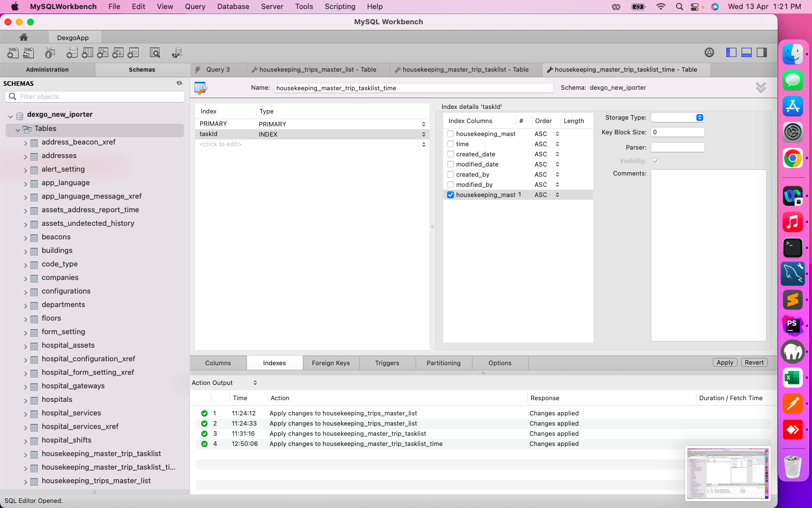Open SQL script file icon
This screenshot has height=508, width=812.
(x=28, y=52)
